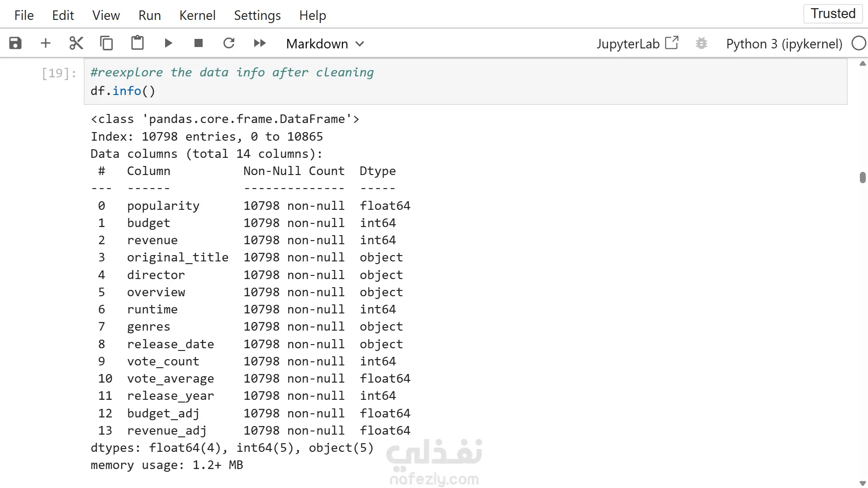Run the selected cell with the play icon
Image resolution: width=868 pixels, height=488 pixels.
tap(168, 43)
